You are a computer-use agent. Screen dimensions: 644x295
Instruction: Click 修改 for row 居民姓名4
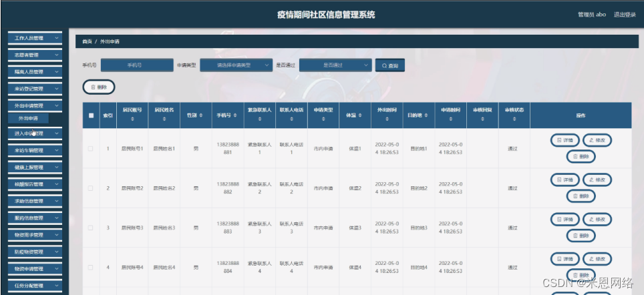point(597,259)
